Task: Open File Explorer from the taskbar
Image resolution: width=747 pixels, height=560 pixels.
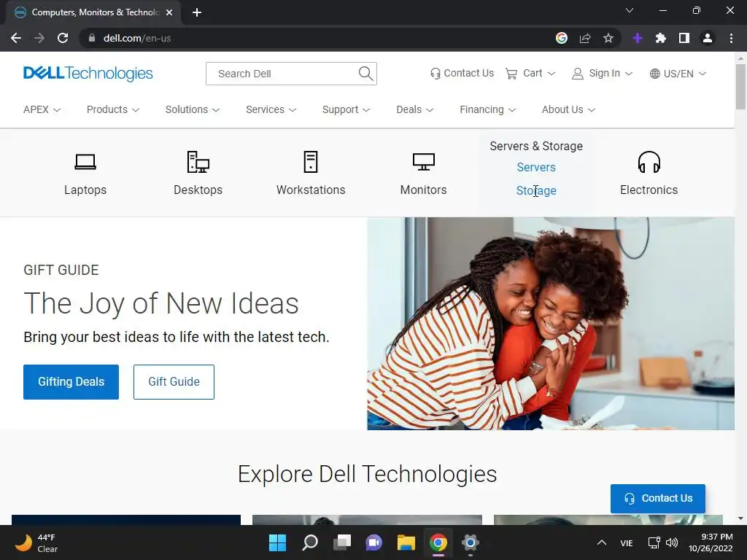Action: pyautogui.click(x=406, y=542)
